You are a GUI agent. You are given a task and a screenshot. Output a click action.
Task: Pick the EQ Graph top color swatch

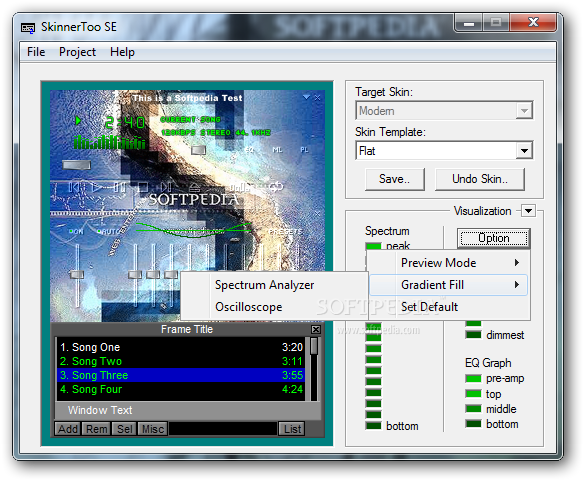473,394
